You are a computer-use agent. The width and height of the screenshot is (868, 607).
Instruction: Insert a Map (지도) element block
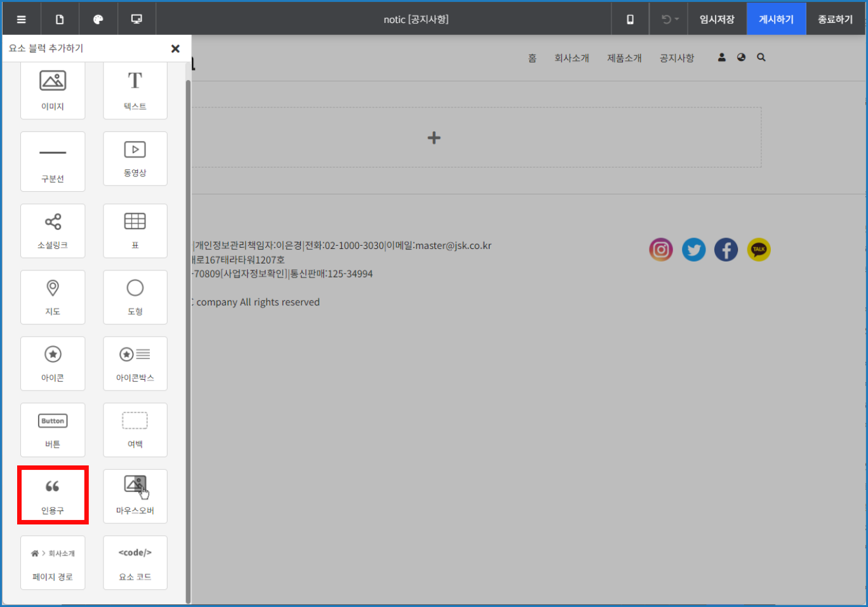pos(53,297)
